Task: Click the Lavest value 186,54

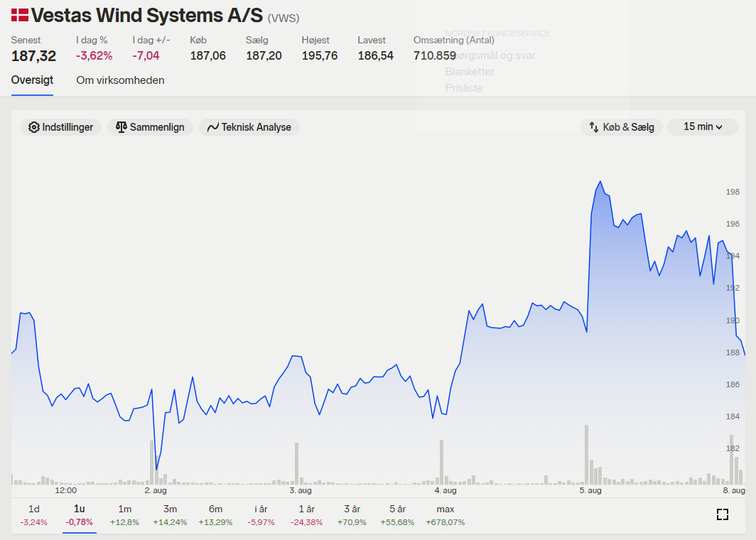Action: (x=376, y=56)
